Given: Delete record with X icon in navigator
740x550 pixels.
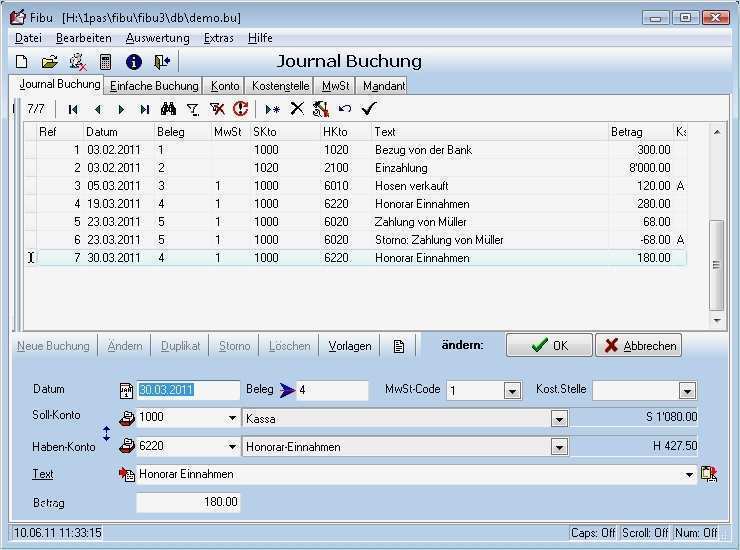Looking at the screenshot, I should [297, 109].
